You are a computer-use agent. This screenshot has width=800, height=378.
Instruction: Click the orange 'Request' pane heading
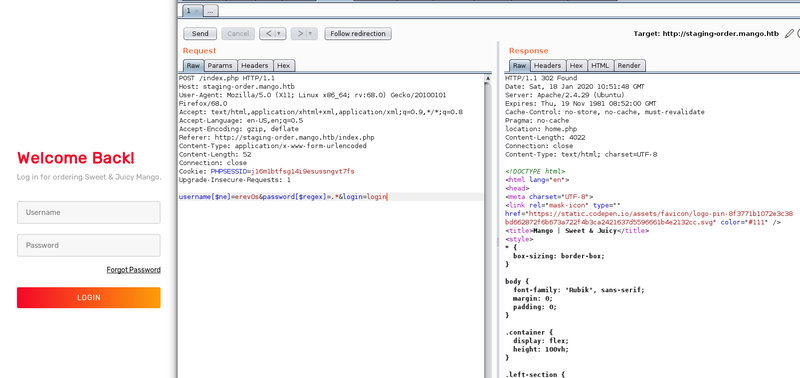pos(199,51)
